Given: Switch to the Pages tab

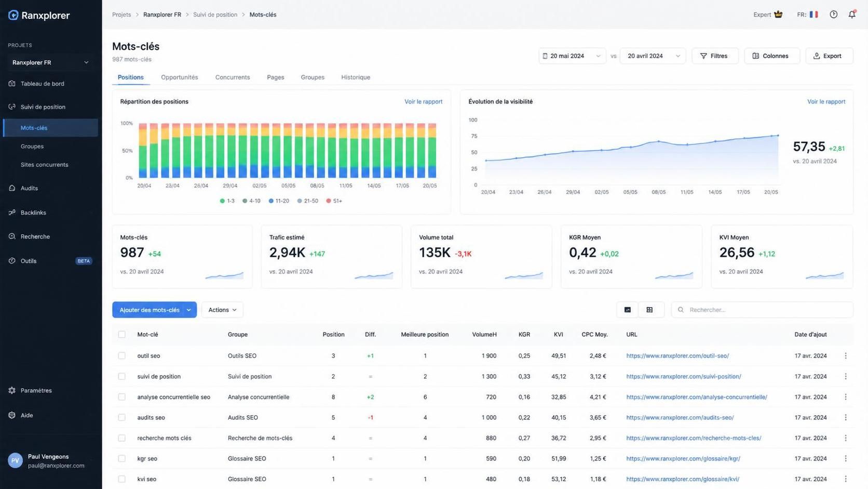Looking at the screenshot, I should [x=276, y=77].
